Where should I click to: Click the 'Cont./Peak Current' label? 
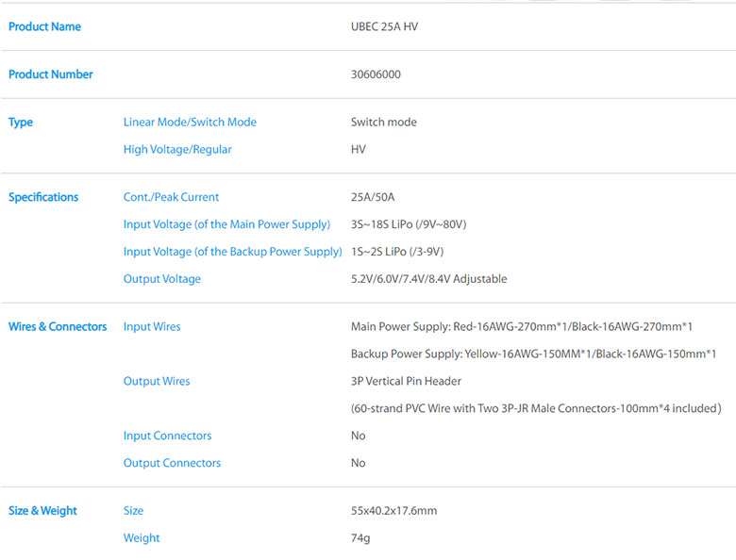172,197
